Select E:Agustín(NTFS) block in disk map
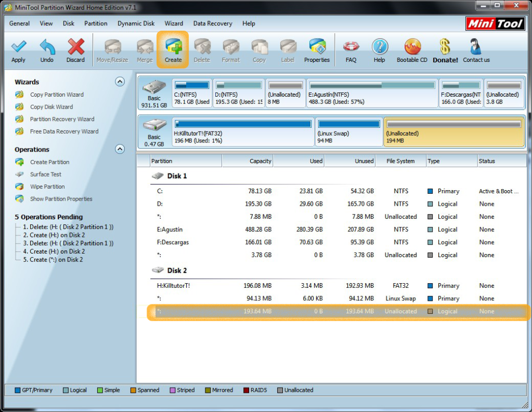This screenshot has height=412, width=532. coord(372,93)
